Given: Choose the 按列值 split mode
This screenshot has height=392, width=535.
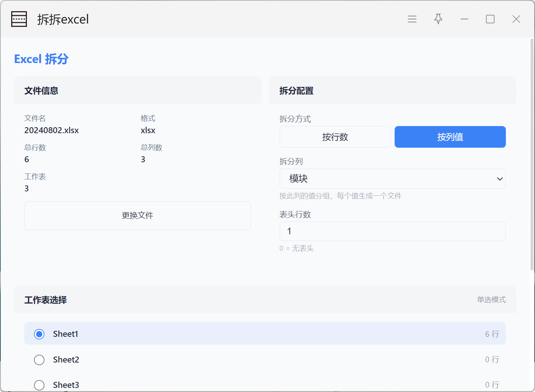Looking at the screenshot, I should (x=450, y=137).
